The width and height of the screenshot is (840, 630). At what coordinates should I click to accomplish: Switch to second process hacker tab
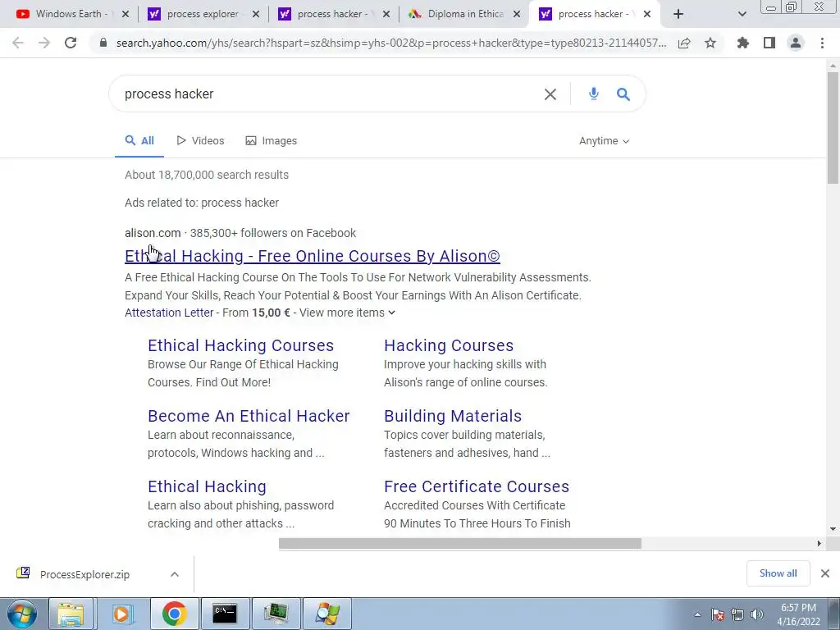[332, 14]
